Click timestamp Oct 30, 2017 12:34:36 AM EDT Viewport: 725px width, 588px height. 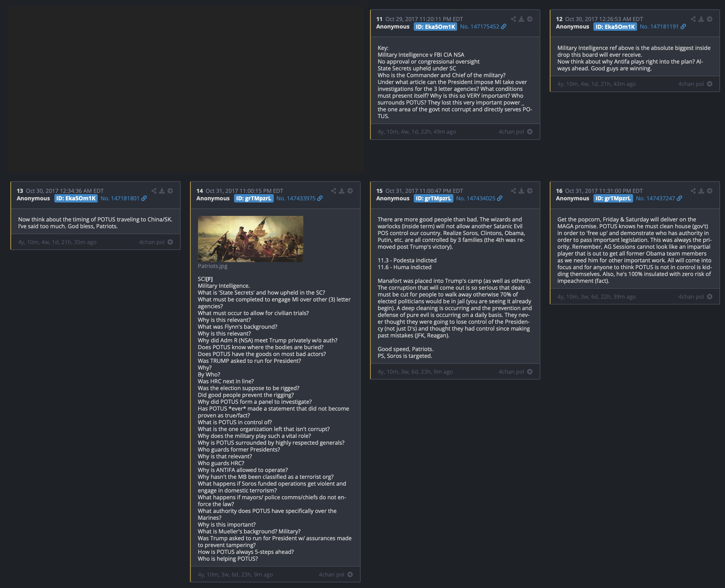65,191
